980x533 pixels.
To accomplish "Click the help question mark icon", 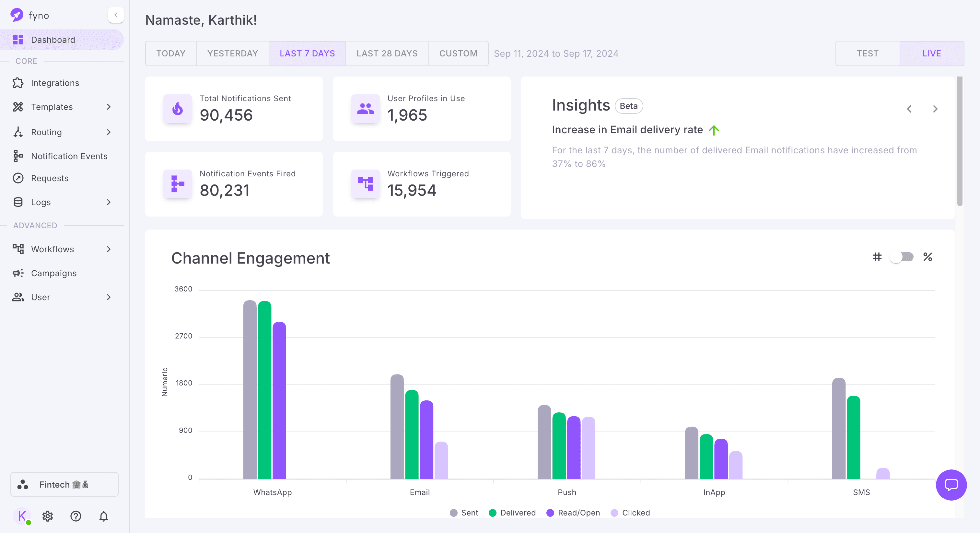I will point(76,516).
